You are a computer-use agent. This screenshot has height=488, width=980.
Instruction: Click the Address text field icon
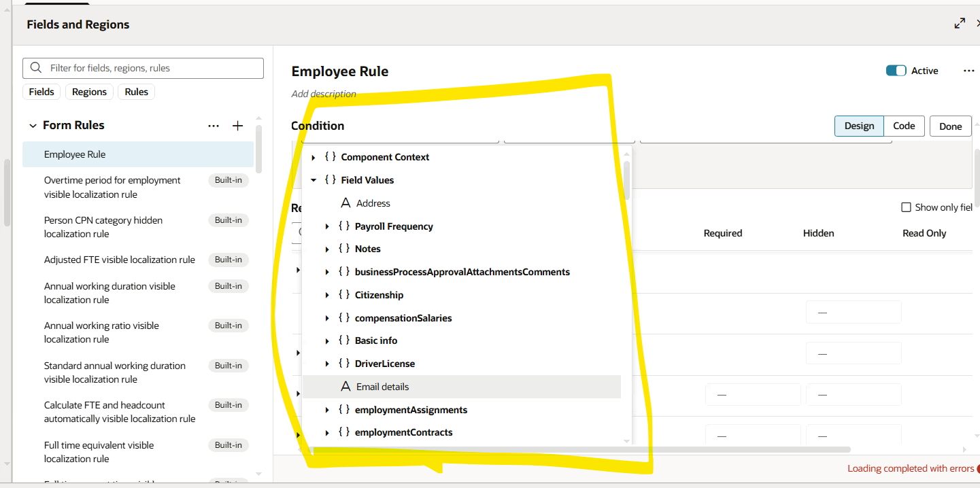(345, 203)
